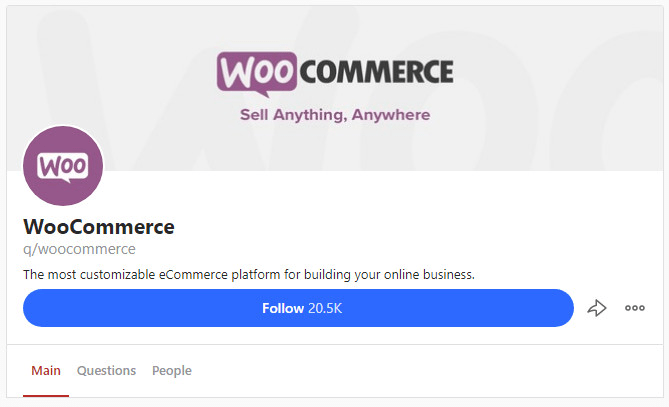Open the Questions tab
The height and width of the screenshot is (407, 669).
(106, 370)
